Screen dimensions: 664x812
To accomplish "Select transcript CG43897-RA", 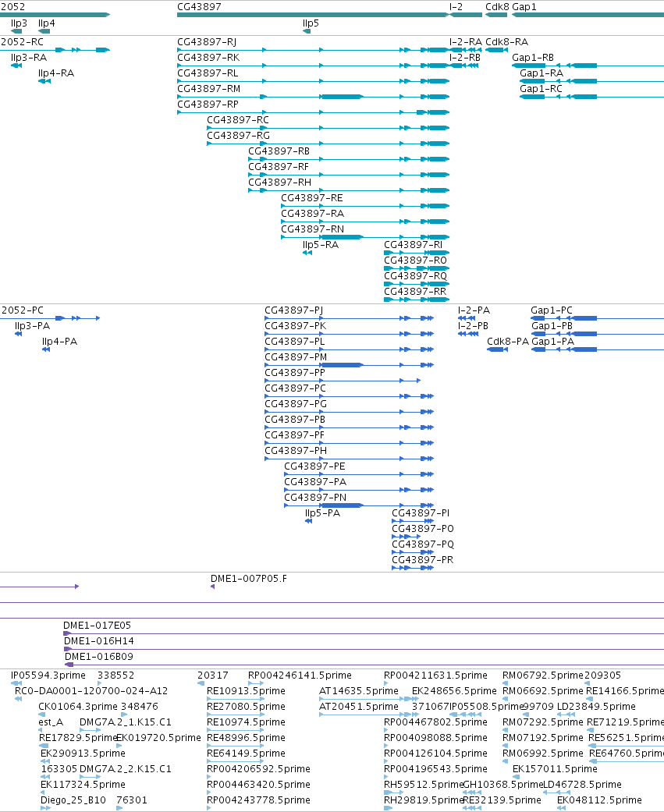I will click(x=365, y=222).
